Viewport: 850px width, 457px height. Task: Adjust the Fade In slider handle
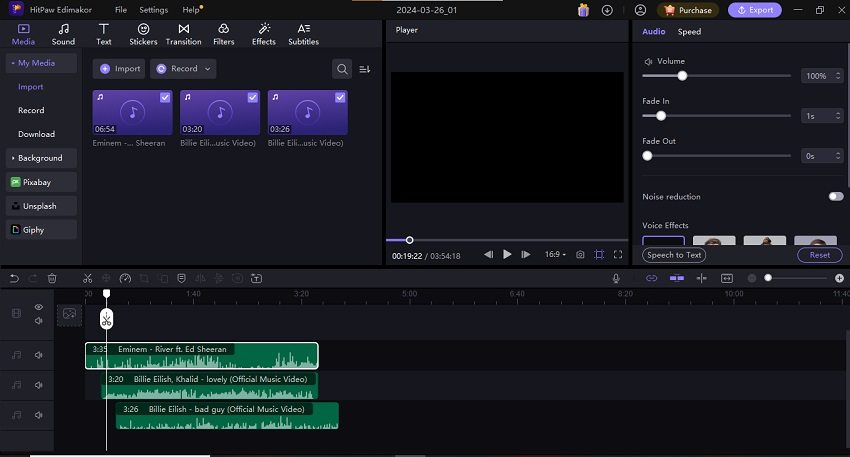point(661,116)
